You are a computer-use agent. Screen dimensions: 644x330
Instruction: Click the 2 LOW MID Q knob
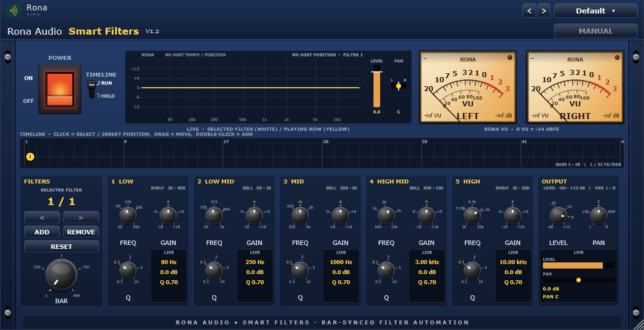click(x=214, y=271)
